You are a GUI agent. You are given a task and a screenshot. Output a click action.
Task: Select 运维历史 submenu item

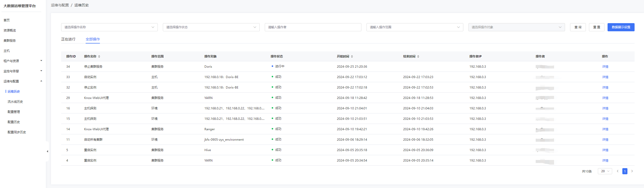[14, 91]
